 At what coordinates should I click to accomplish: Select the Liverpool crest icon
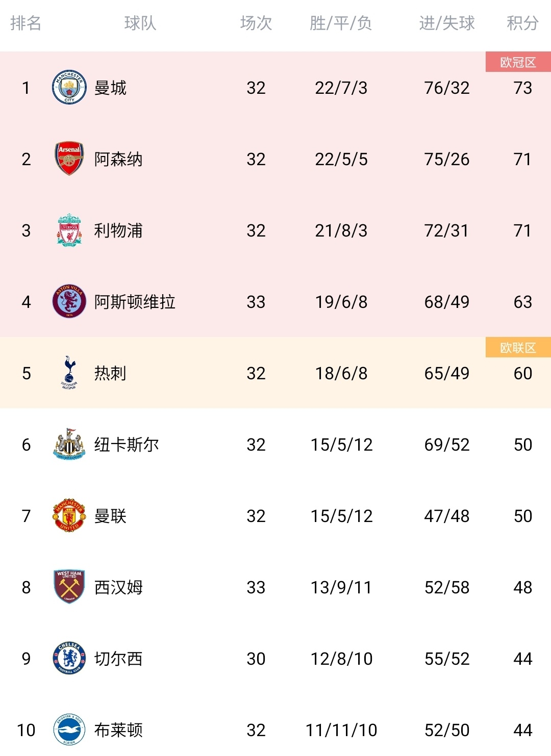(x=69, y=230)
